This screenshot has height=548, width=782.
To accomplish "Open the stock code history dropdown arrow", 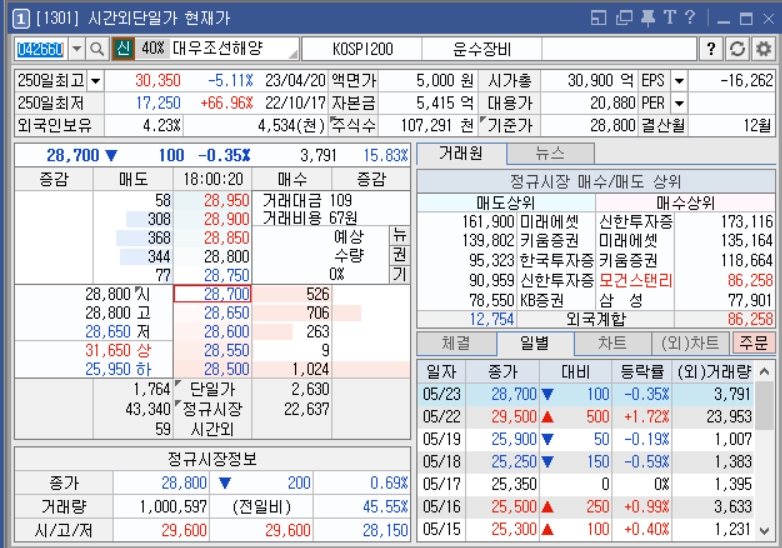I will click(x=76, y=49).
